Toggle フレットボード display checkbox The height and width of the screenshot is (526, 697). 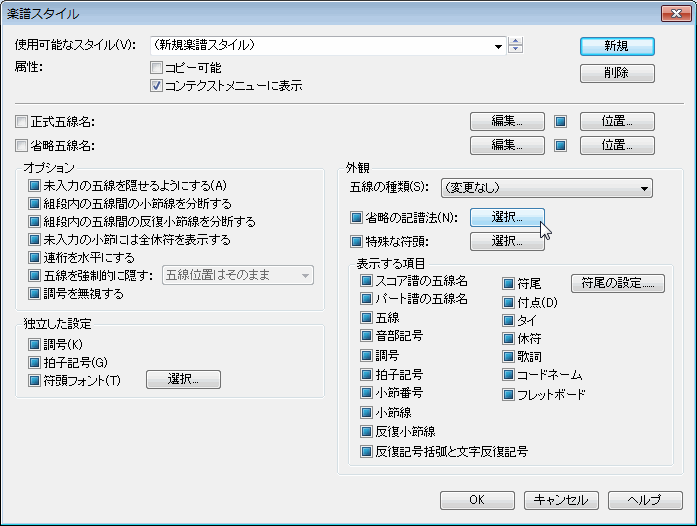(508, 394)
